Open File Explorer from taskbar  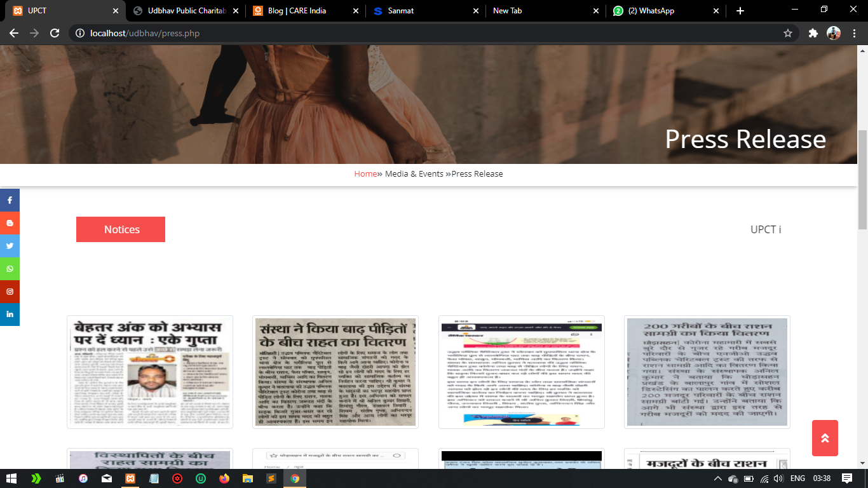(x=247, y=478)
